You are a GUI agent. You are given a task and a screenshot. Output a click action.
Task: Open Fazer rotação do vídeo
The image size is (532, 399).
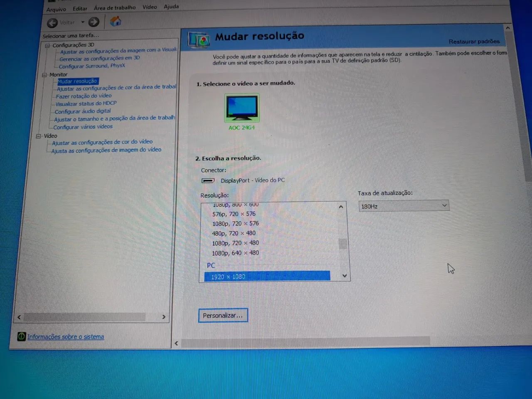[84, 96]
